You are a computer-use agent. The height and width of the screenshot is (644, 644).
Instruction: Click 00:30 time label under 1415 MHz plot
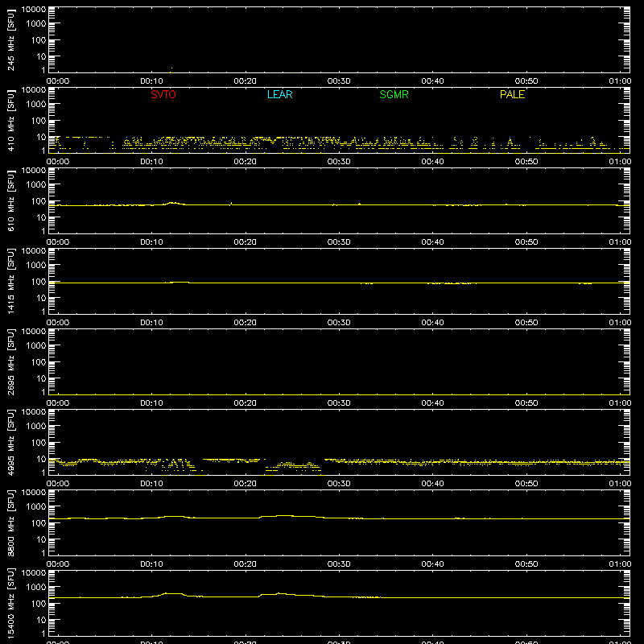pyautogui.click(x=339, y=323)
